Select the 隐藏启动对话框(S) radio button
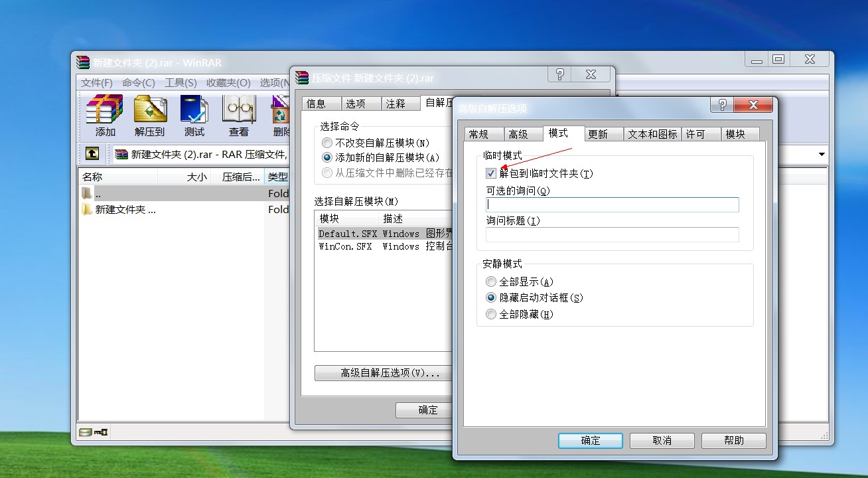 point(491,298)
